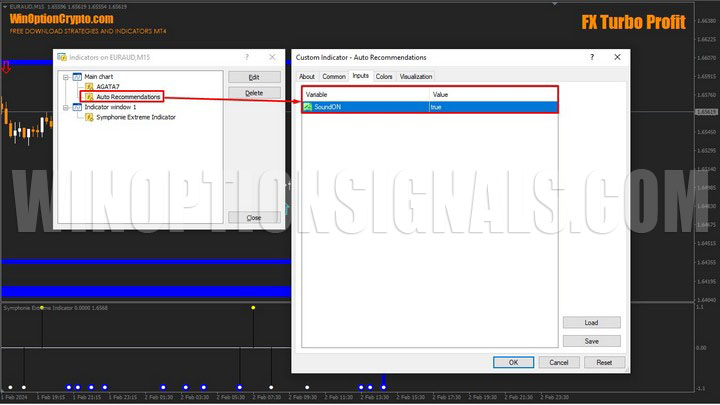Image resolution: width=720 pixels, height=405 pixels.
Task: Click the Symphonie Extreme Indicator icon
Action: tap(89, 117)
